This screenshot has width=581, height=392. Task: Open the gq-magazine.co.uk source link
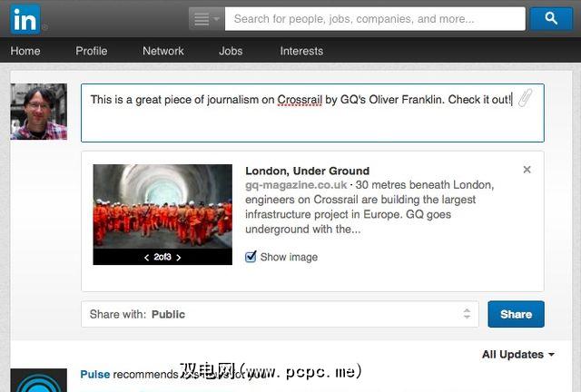296,185
